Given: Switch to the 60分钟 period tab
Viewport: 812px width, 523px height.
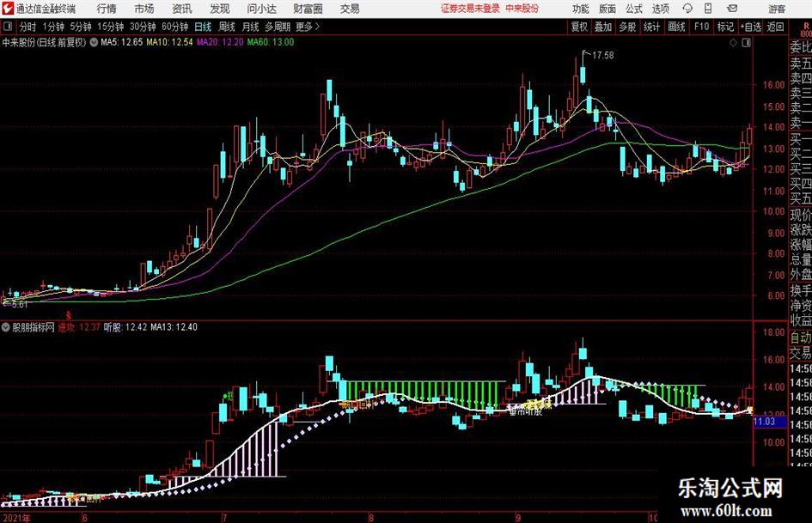Looking at the screenshot, I should click(174, 27).
